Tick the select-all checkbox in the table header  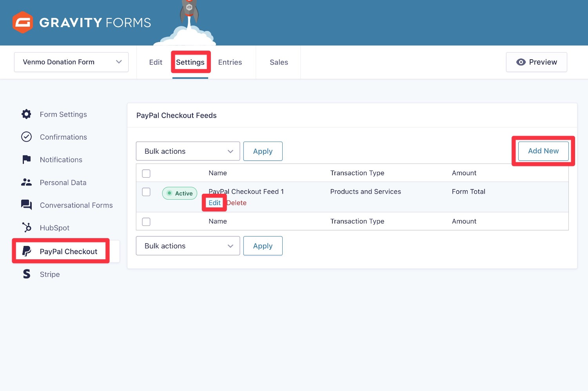pos(146,173)
